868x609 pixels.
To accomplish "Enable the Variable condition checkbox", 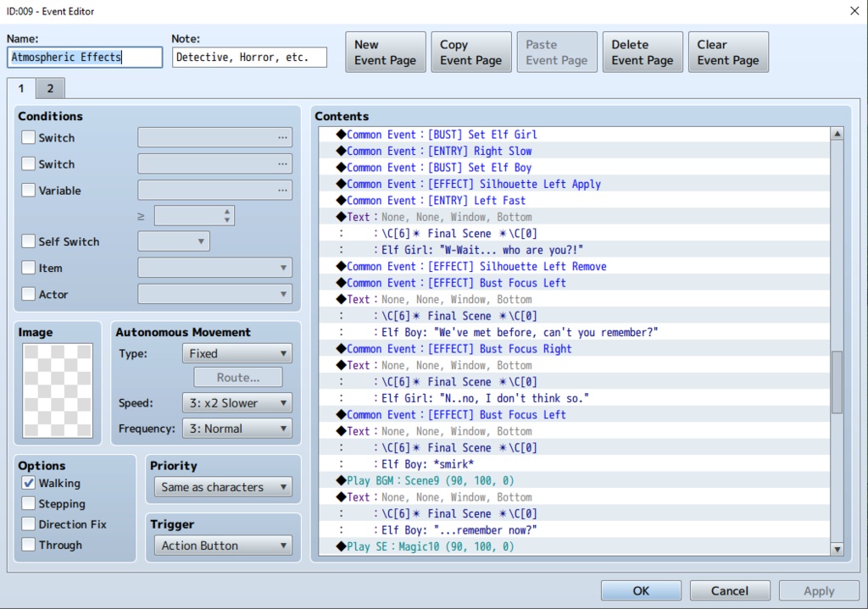I will tap(28, 191).
